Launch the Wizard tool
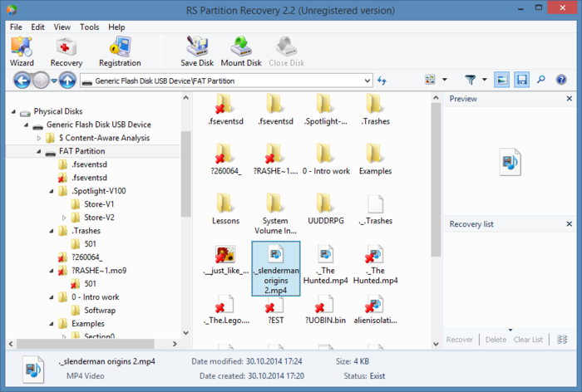Viewport: 582px width, 392px height. 22,51
